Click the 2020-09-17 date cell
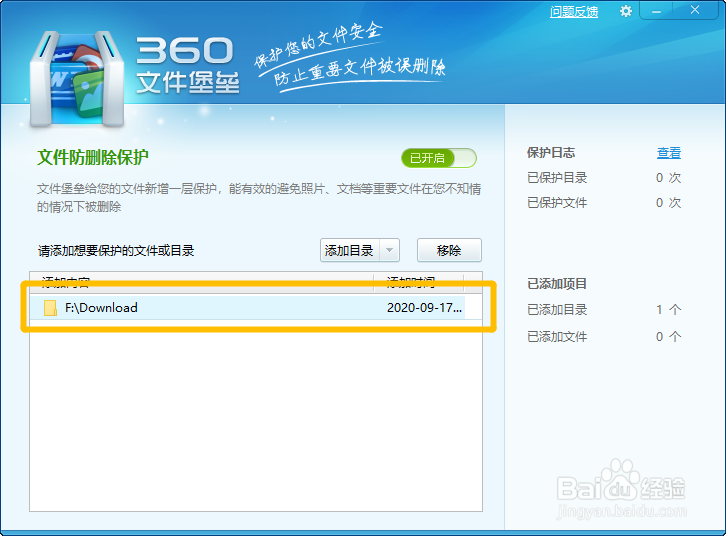The height and width of the screenshot is (536, 726). tap(424, 308)
